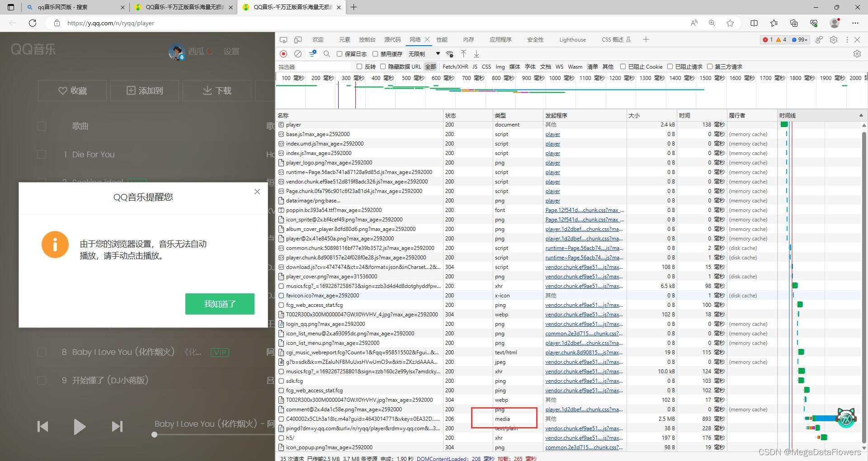Switch to 源代码 tab
This screenshot has height=461, width=868.
pos(392,40)
